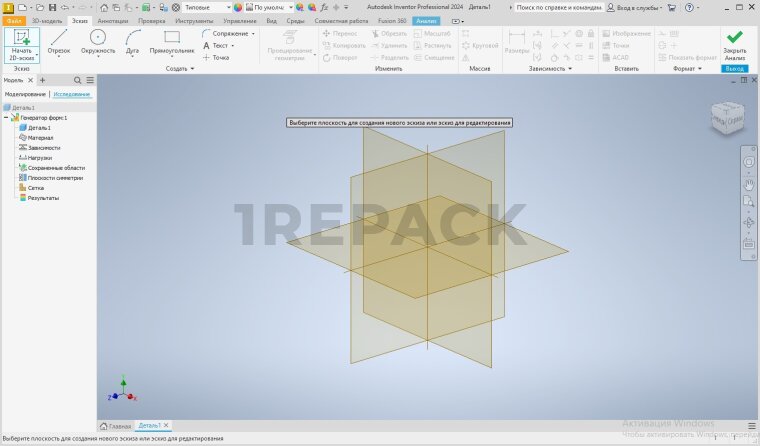This screenshot has width=760, height=446.
Task: Switch to Моделирование browser mode
Action: [24, 94]
